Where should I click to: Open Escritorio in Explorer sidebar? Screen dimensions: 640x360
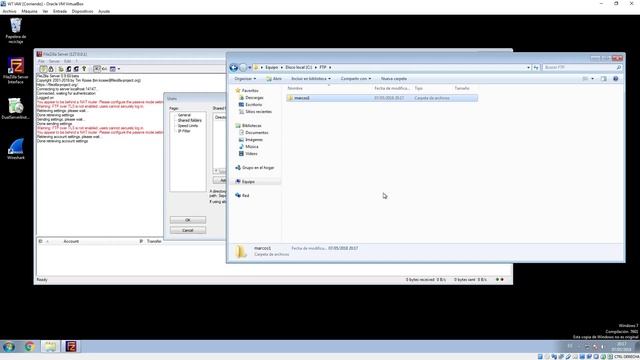pos(250,104)
